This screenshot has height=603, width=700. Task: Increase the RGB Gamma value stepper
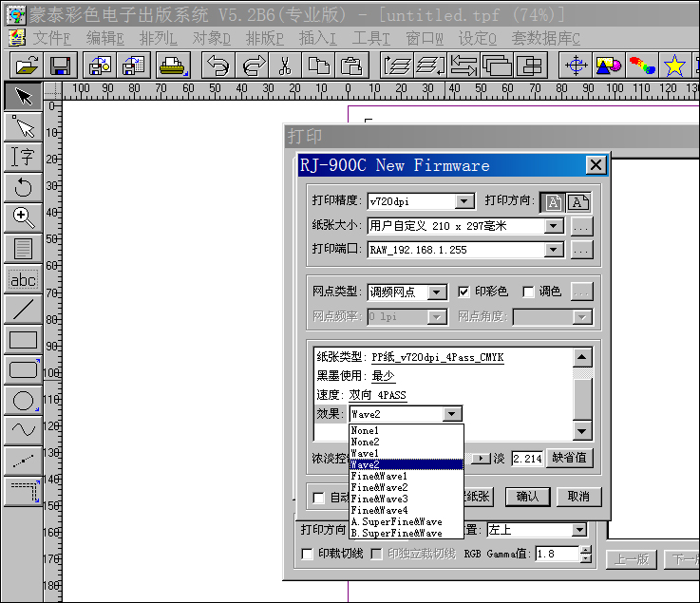586,550
